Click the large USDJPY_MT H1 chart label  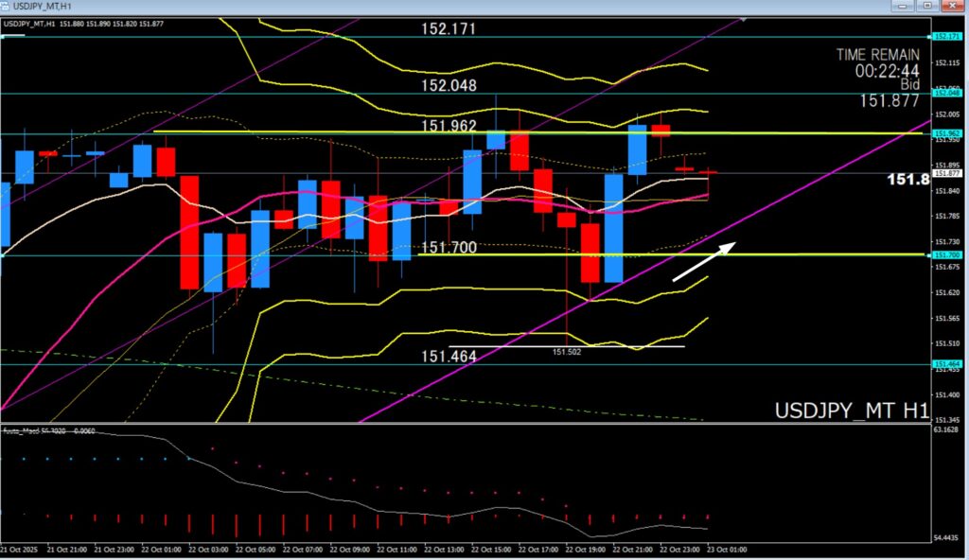[x=851, y=411]
